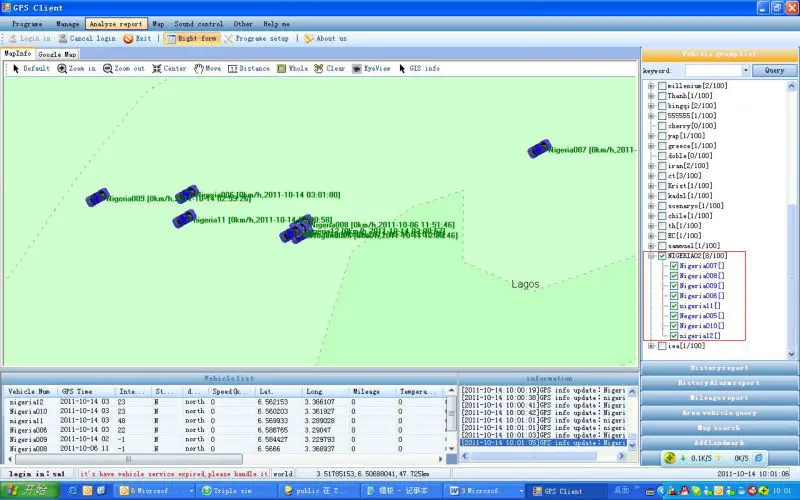Open the History Alarm report panel
The height and width of the screenshot is (500, 800).
(719, 383)
